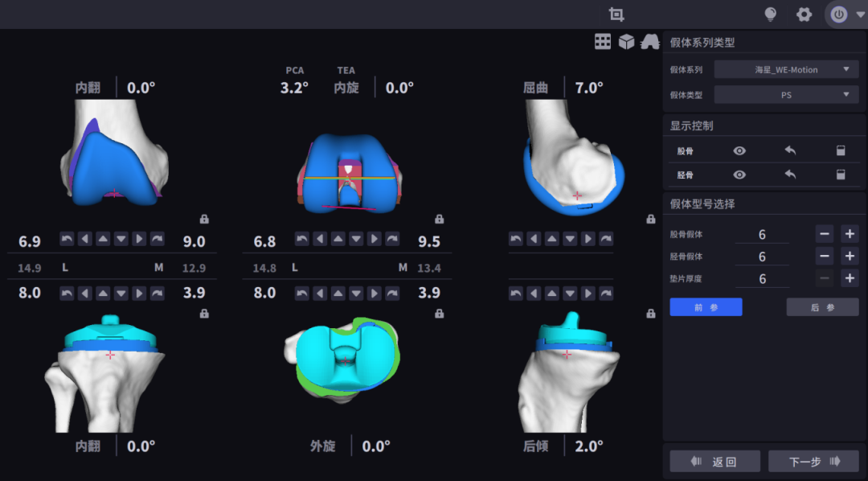This screenshot has height=481, width=868.
Task: Increase 股骨假体 size with plus
Action: pos(850,234)
